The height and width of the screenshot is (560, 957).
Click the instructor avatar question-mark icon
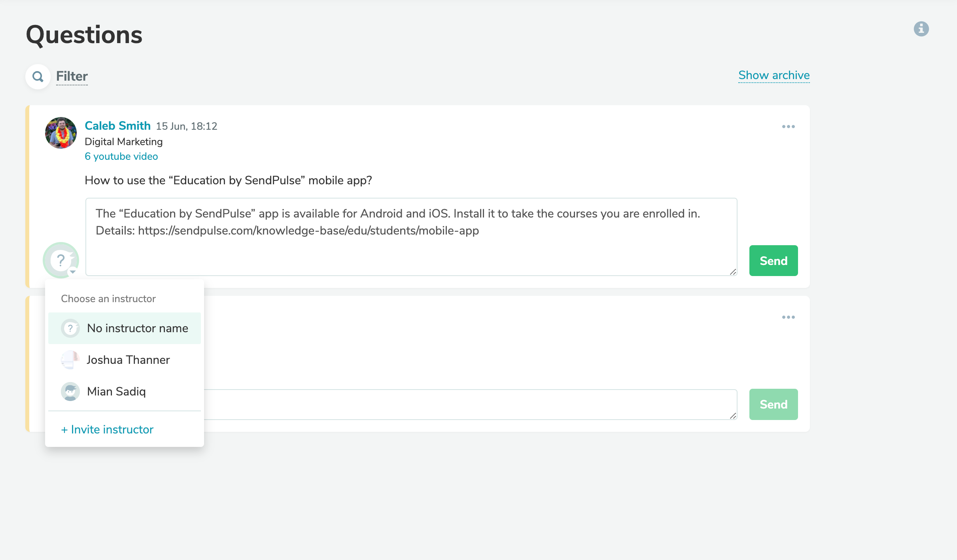pyautogui.click(x=61, y=260)
